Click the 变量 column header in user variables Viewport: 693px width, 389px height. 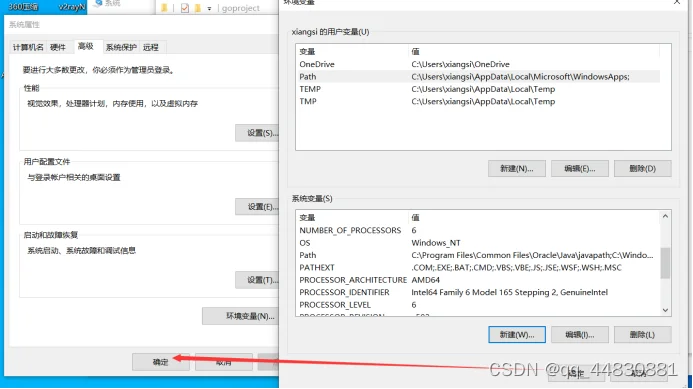coord(352,51)
